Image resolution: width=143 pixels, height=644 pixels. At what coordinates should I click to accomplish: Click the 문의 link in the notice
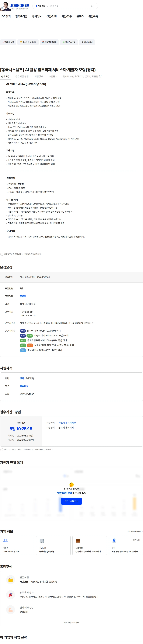(x=32, y=254)
